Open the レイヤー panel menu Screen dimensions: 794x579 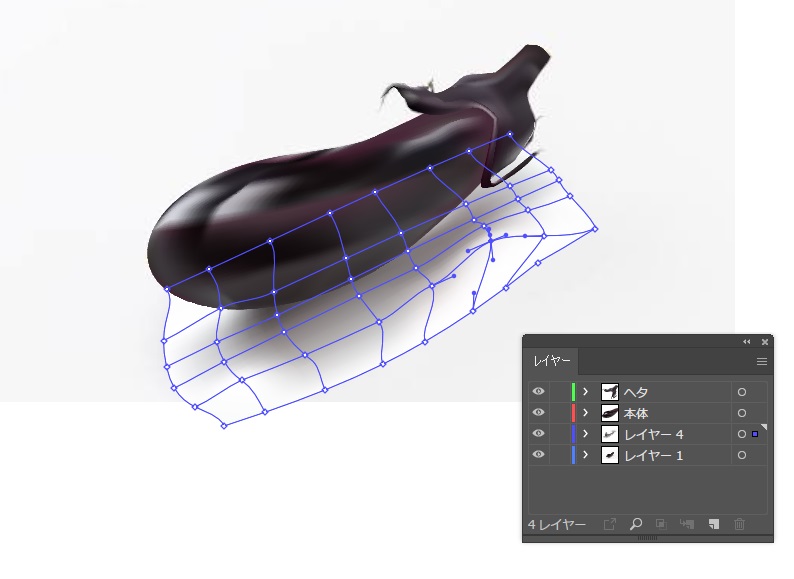762,362
